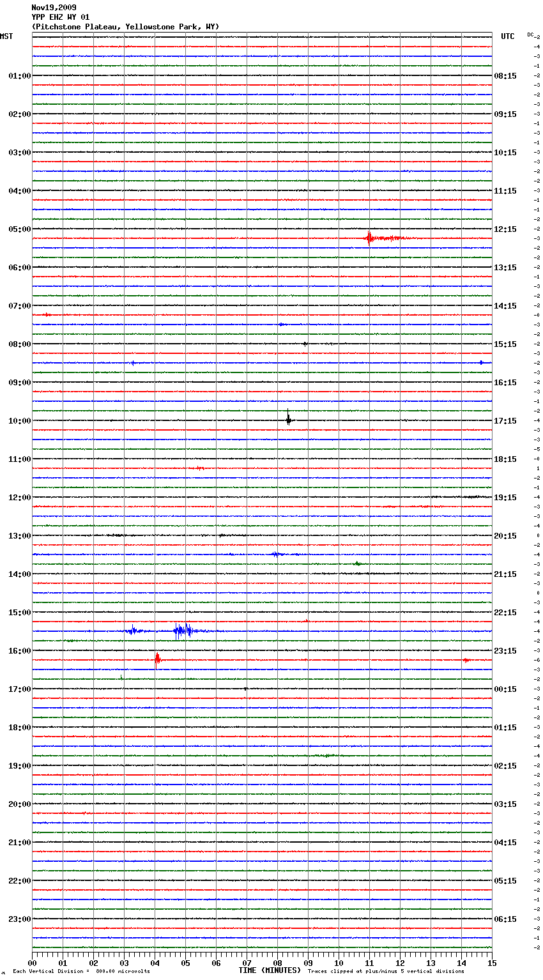Click the red burst at the start of the 07:15 trace
The height and width of the screenshot is (980, 543).
point(46,315)
